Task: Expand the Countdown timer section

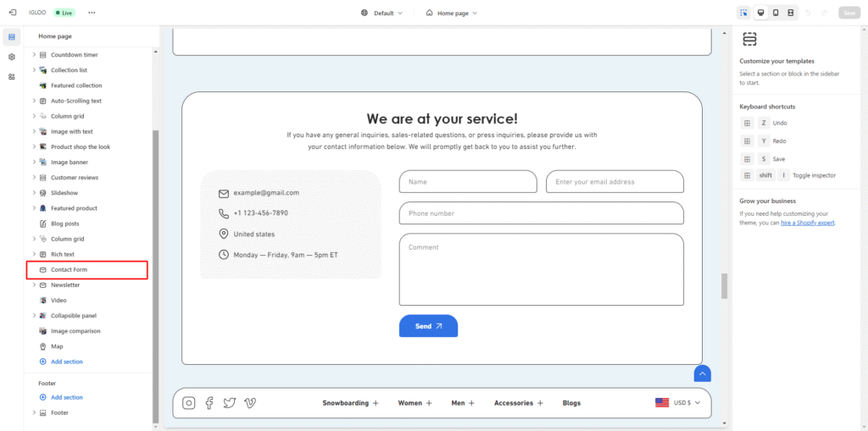Action: click(x=34, y=55)
